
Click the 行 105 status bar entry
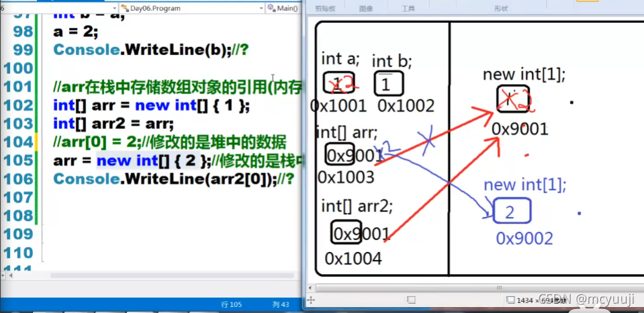coord(231,305)
